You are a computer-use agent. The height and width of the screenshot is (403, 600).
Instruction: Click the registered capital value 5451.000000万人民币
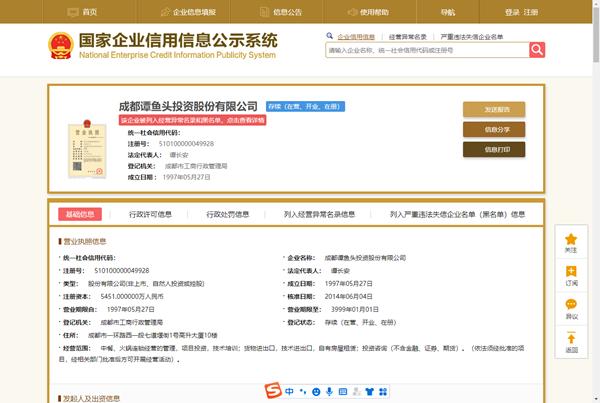click(132, 297)
